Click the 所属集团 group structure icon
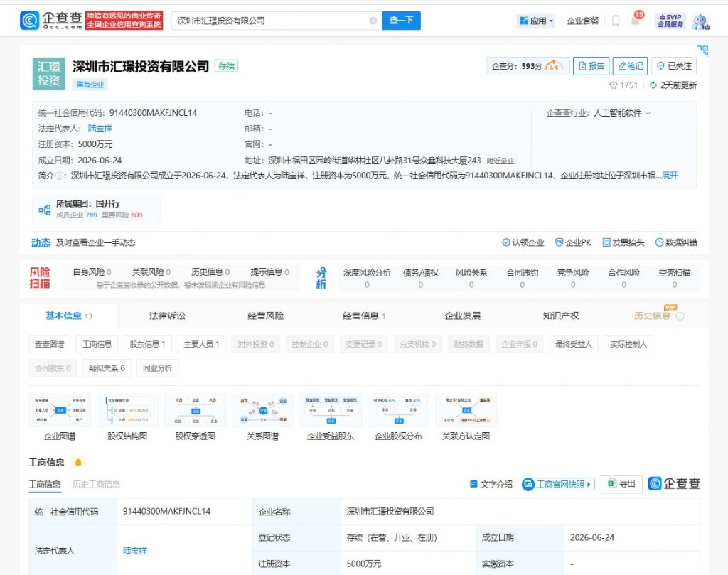 pos(44,210)
